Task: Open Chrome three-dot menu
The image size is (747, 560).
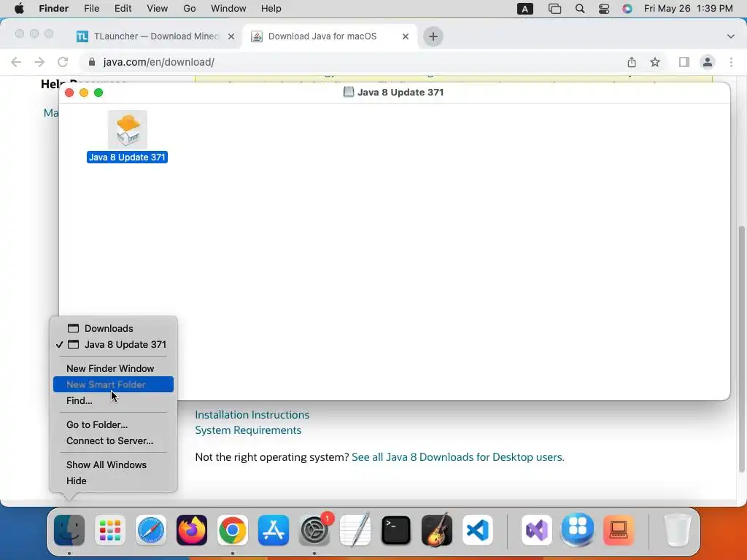Action: pyautogui.click(x=731, y=62)
